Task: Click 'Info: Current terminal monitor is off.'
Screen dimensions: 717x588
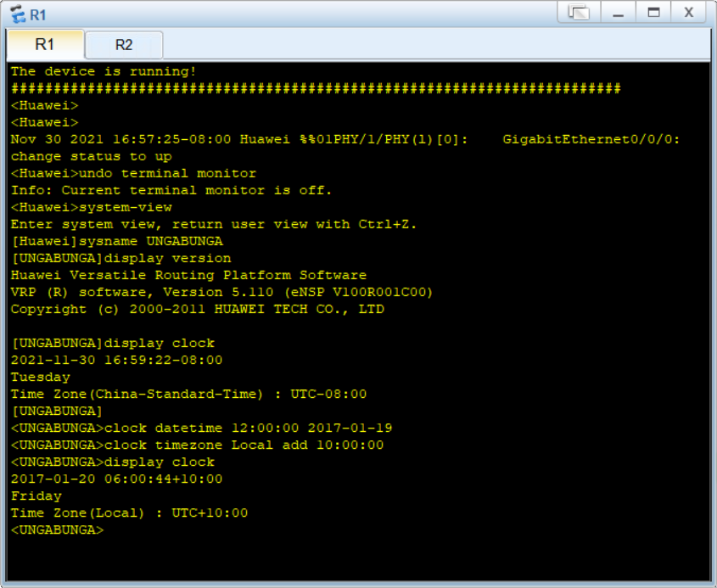Action: coord(171,190)
